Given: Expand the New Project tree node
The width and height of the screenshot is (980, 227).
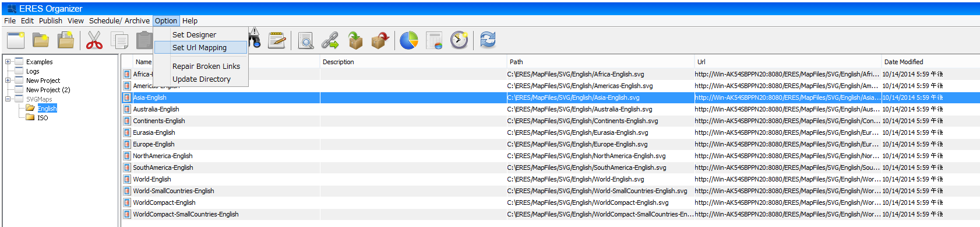Looking at the screenshot, I should click(x=8, y=81).
